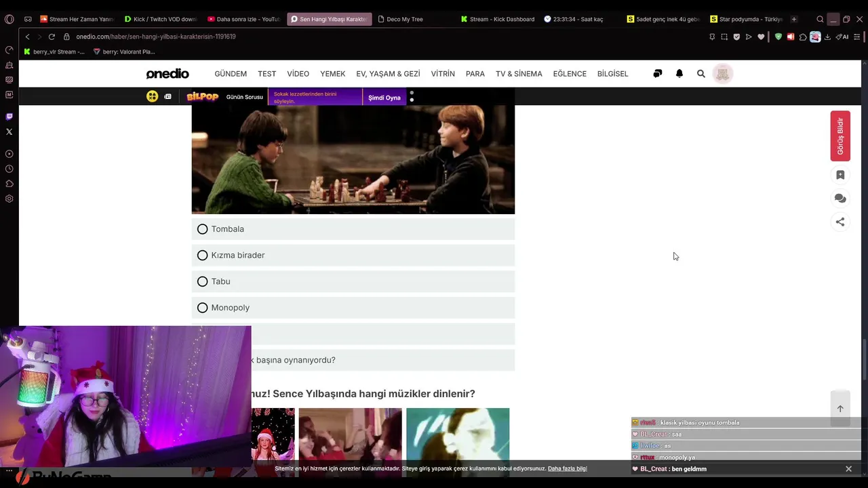
Task: Open TEST menu on Onedio
Action: tap(267, 74)
